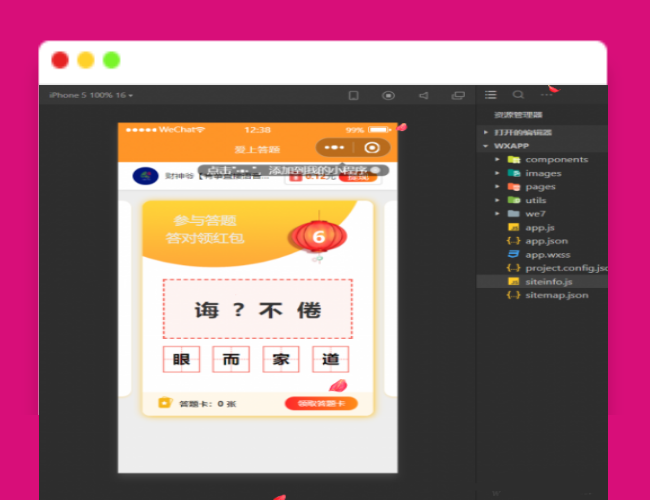Screen dimensions: 650x500
Task: Click the yellow minimize window button
Action: 86,60
